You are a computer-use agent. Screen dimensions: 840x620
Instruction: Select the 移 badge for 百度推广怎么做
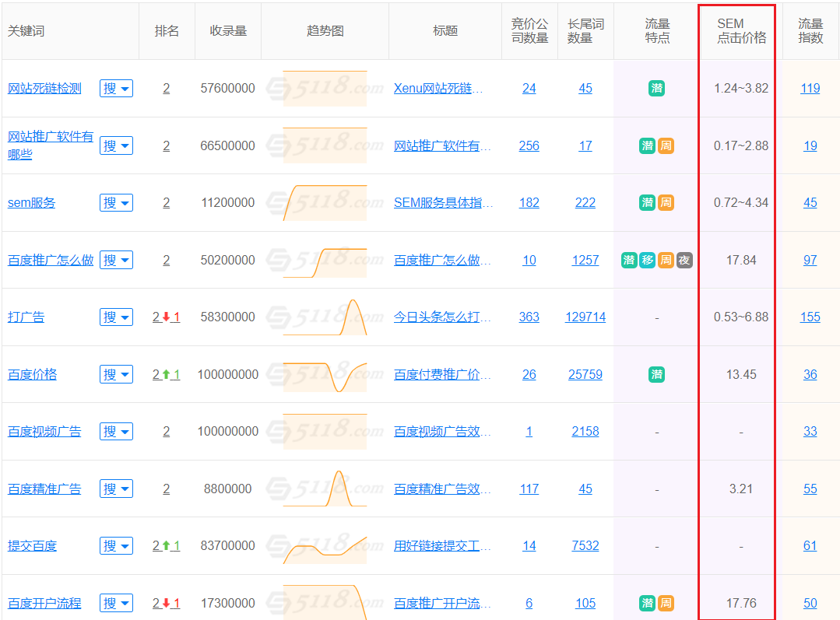pyautogui.click(x=647, y=260)
